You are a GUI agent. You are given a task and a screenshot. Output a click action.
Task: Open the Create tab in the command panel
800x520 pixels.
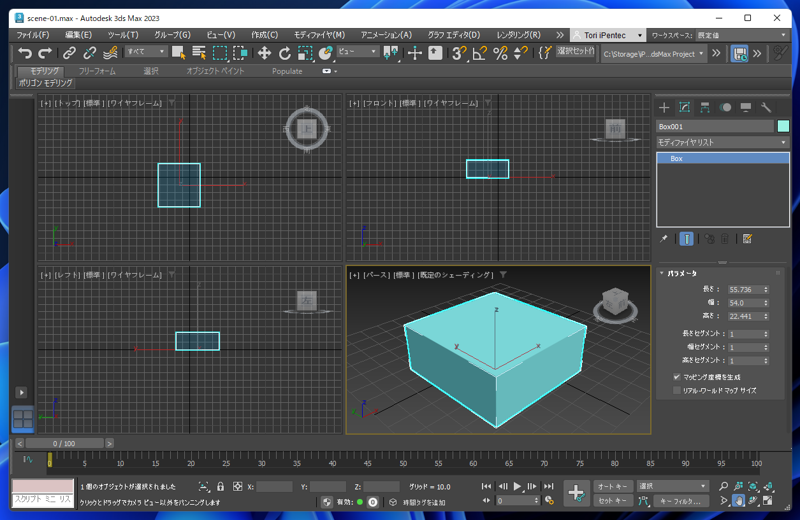click(664, 107)
